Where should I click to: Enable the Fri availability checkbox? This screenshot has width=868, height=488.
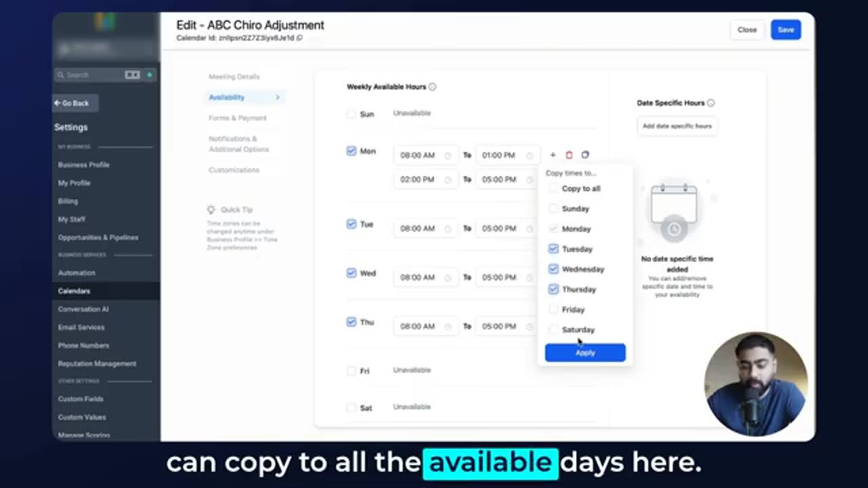[x=351, y=371]
